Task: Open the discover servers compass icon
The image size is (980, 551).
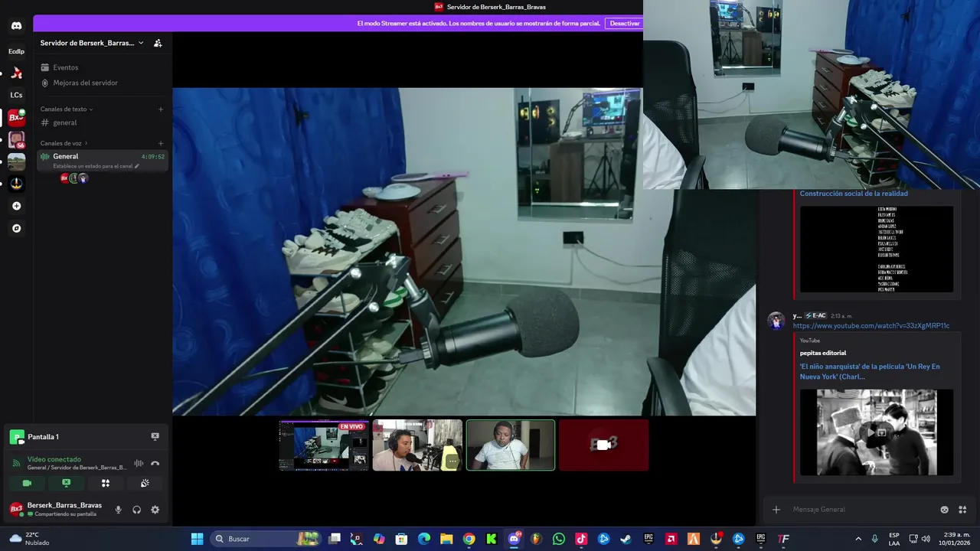Action: [16, 228]
